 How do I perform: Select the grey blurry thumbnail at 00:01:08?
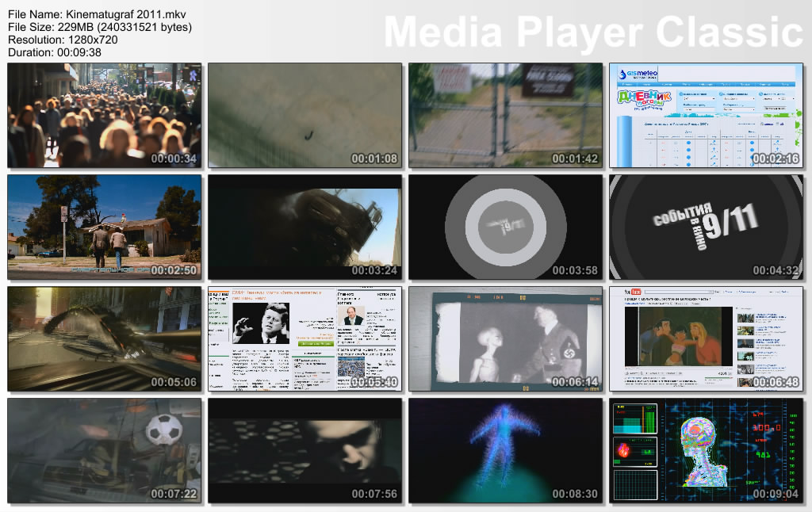coord(304,115)
